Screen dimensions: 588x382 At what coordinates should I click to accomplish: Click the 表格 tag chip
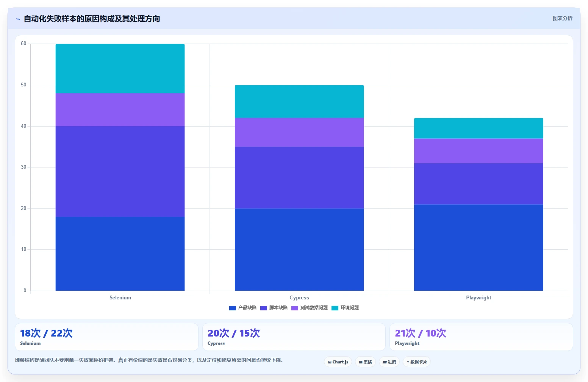[365, 362]
